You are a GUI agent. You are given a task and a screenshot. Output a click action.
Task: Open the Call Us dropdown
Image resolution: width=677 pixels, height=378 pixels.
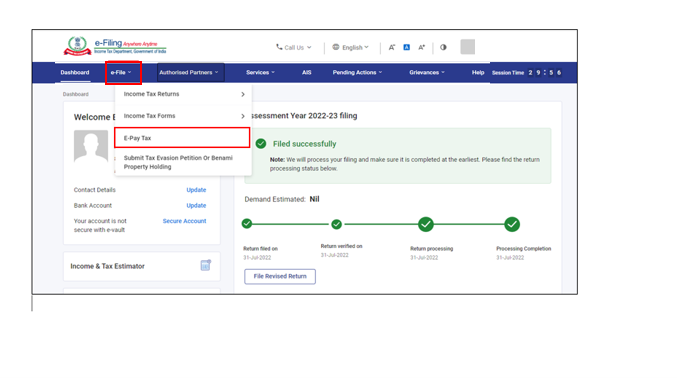294,47
